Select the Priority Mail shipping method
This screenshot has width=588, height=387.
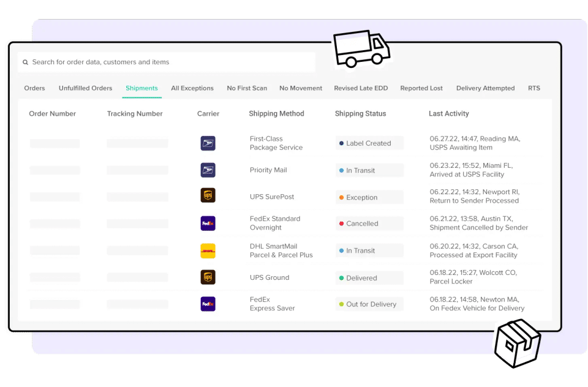coord(268,170)
